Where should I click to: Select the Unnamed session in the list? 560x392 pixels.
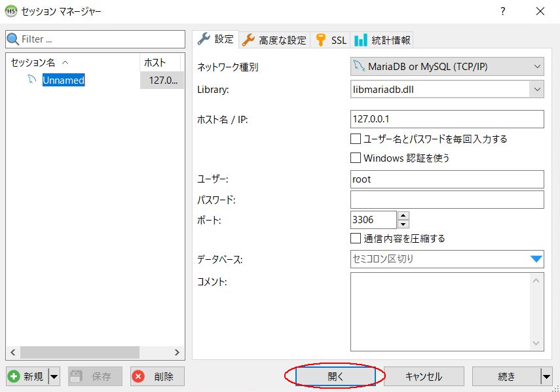[64, 80]
